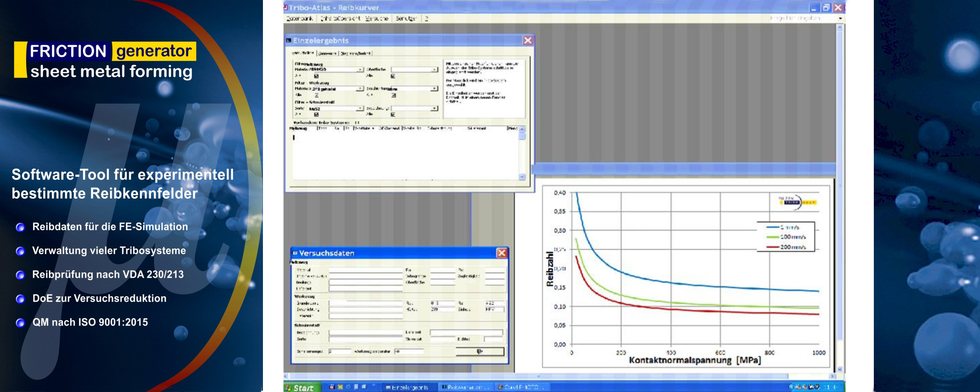The image size is (980, 392).
Task: Click the Versuchsdaten window title icon
Action: 295,253
